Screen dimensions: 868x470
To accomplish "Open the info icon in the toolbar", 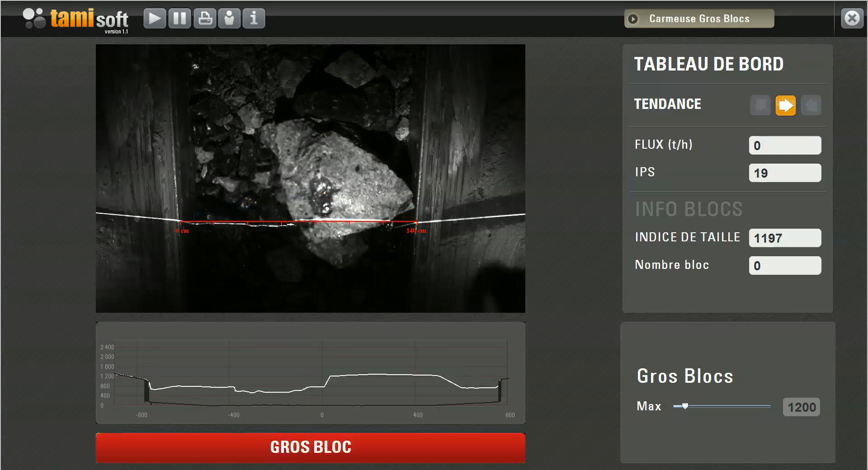I will click(x=254, y=19).
